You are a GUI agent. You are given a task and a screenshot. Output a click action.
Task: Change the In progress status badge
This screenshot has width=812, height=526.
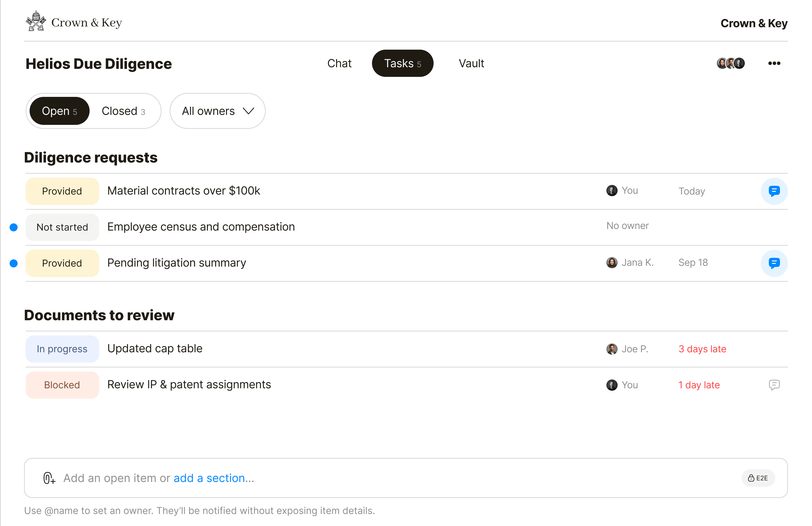click(x=62, y=349)
